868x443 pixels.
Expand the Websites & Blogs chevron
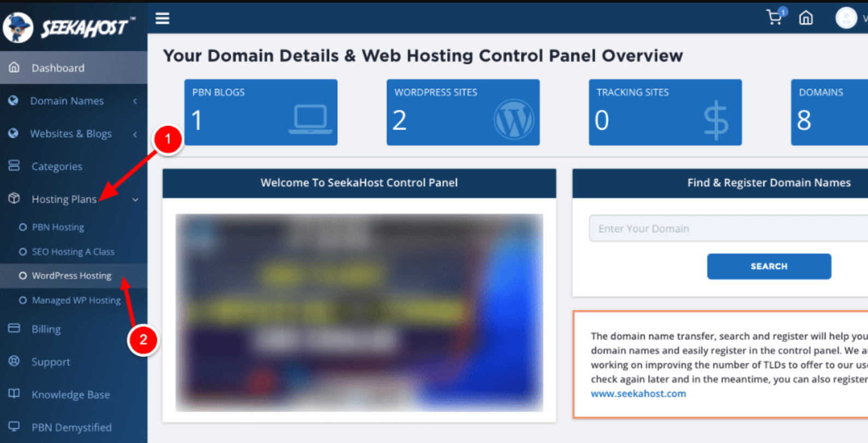[135, 134]
